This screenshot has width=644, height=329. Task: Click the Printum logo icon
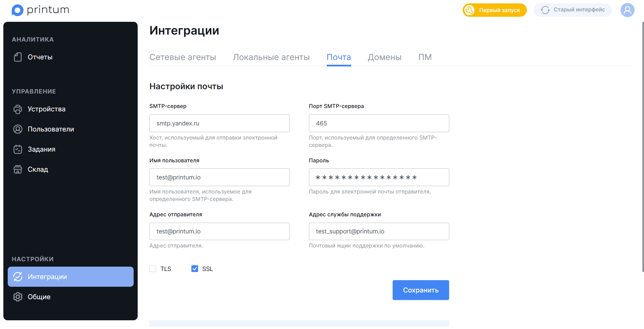[x=17, y=10]
